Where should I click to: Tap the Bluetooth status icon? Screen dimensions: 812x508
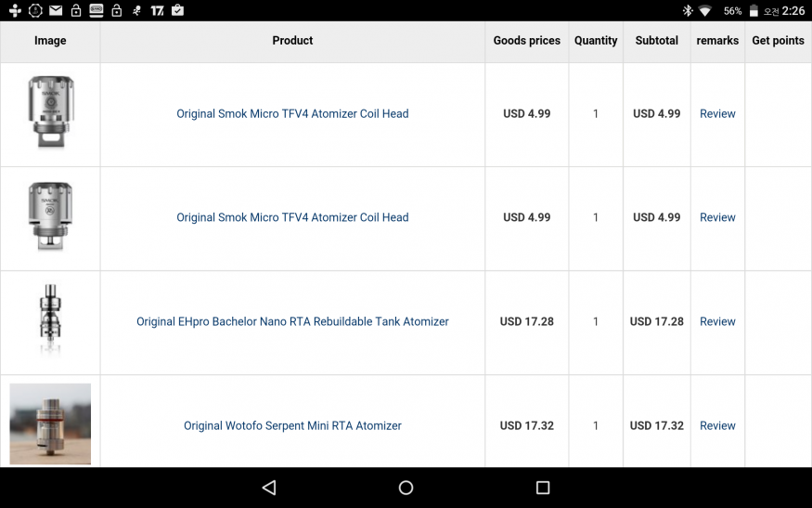[688, 11]
